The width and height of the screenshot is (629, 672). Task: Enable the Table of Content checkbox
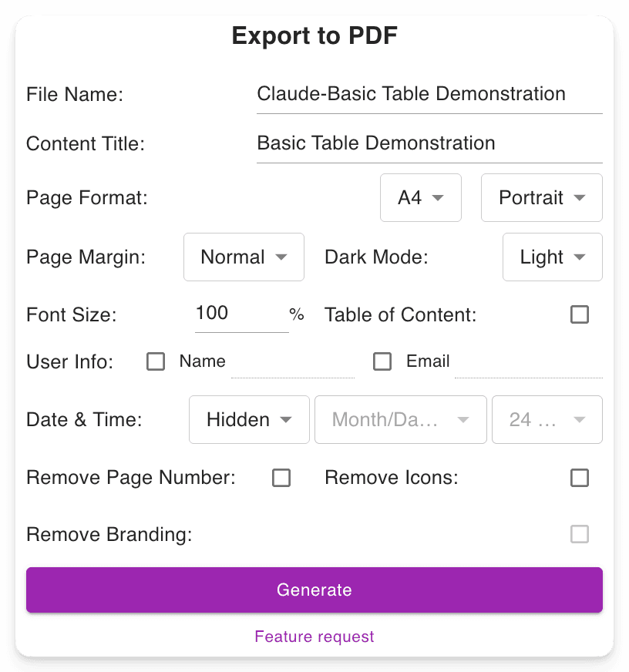[580, 314]
